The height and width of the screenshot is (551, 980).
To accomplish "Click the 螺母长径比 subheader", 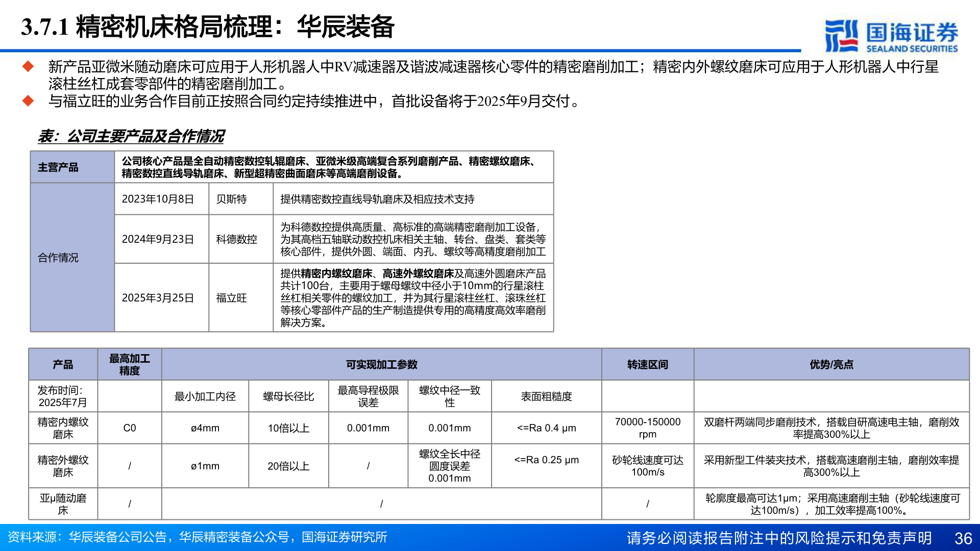I will click(288, 396).
